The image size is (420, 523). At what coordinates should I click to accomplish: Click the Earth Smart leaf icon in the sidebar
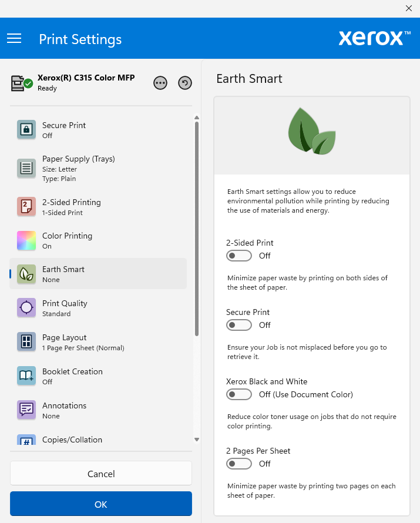[x=26, y=274]
